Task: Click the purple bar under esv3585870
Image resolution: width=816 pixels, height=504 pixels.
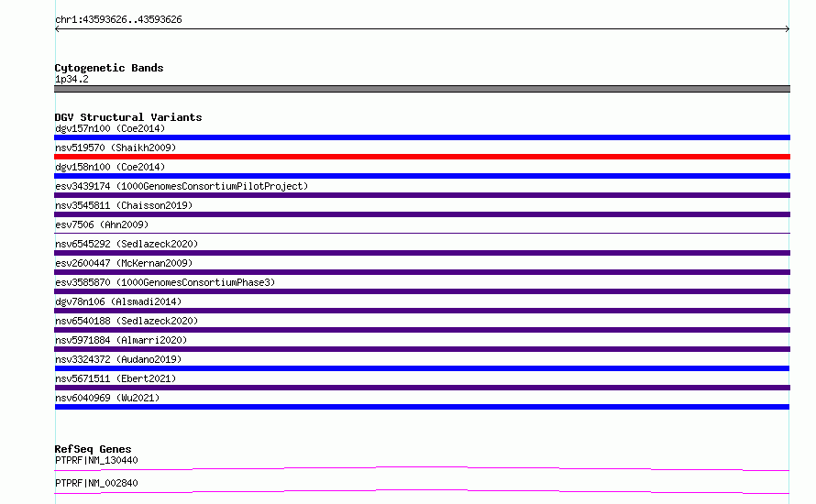Action: [x=422, y=291]
